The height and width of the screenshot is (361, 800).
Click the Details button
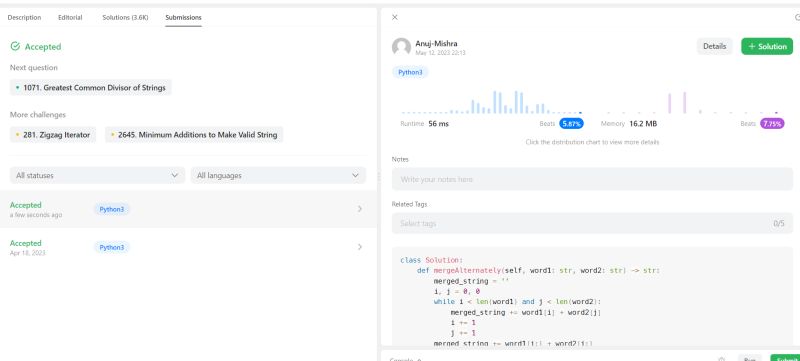pyautogui.click(x=714, y=46)
